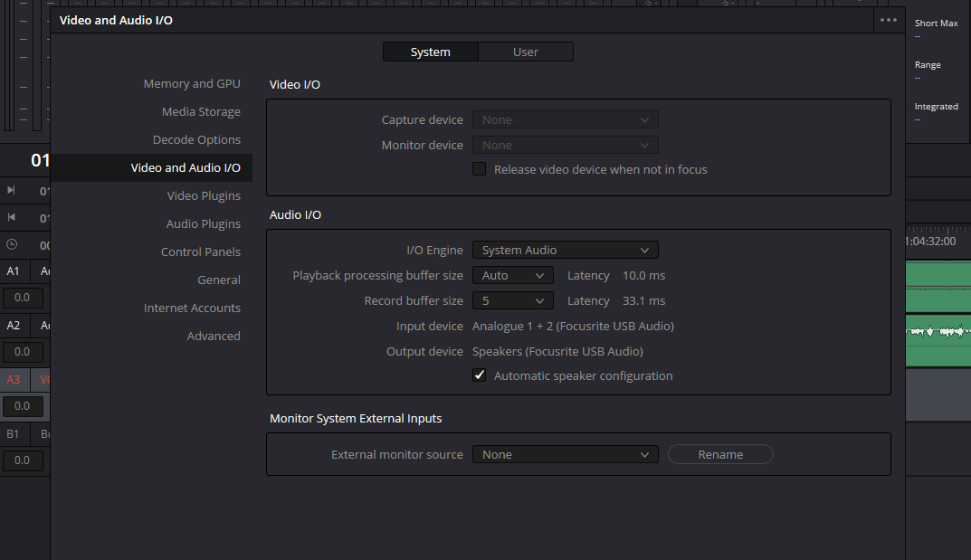Click Input device Analogue 1 + 2 text
971x560 pixels.
pos(573,326)
